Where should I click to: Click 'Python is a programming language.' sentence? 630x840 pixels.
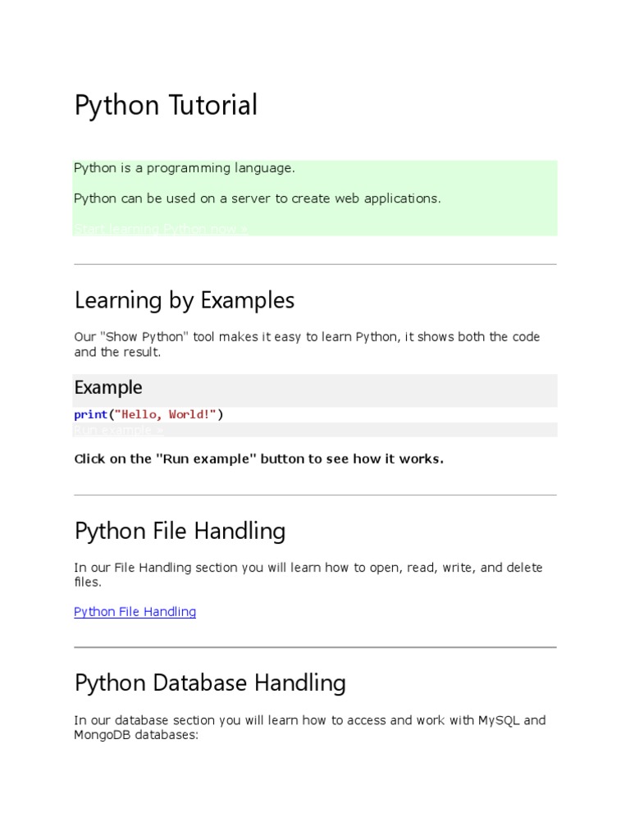184,168
